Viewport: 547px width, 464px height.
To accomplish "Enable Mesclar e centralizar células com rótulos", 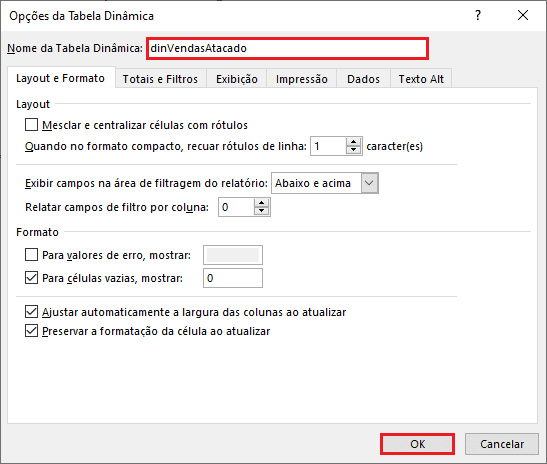I will (x=31, y=125).
